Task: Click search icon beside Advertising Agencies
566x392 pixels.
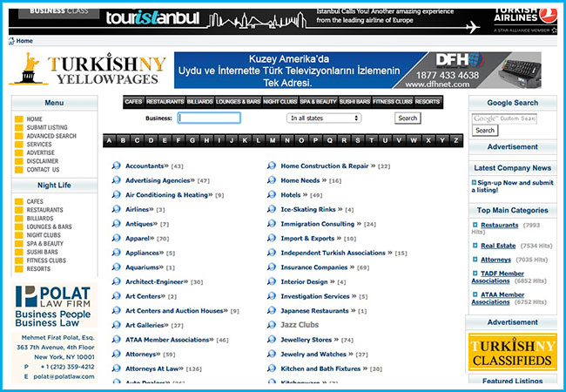Action: [x=116, y=180]
